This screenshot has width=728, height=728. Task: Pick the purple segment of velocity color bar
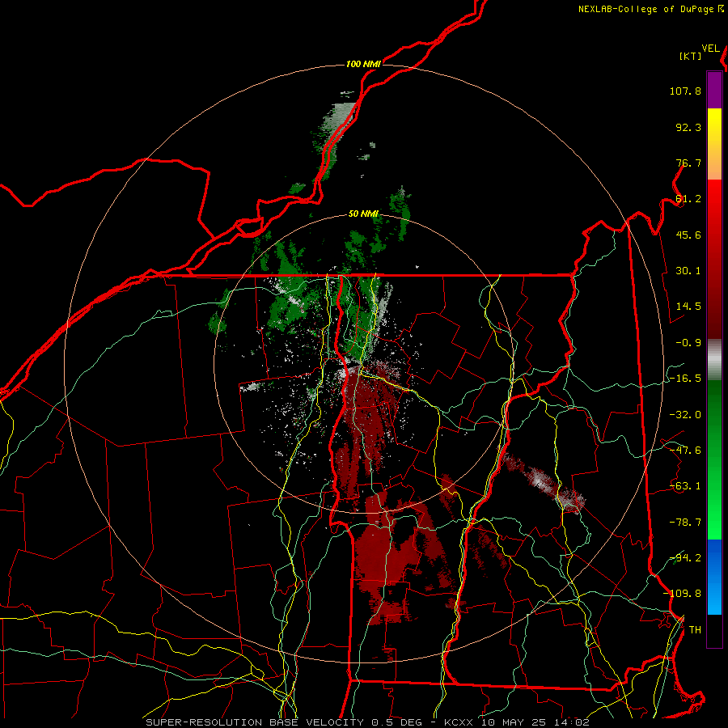(x=714, y=91)
